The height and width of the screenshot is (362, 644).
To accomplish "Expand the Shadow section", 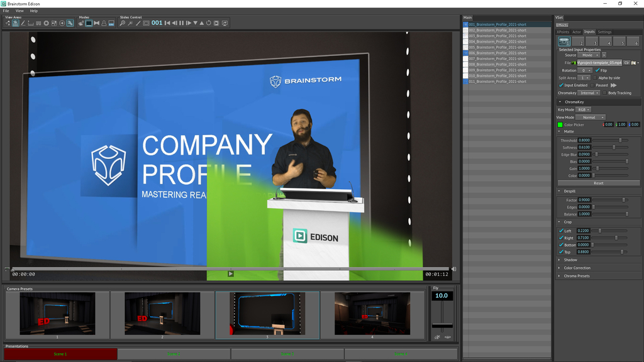I will click(x=559, y=260).
